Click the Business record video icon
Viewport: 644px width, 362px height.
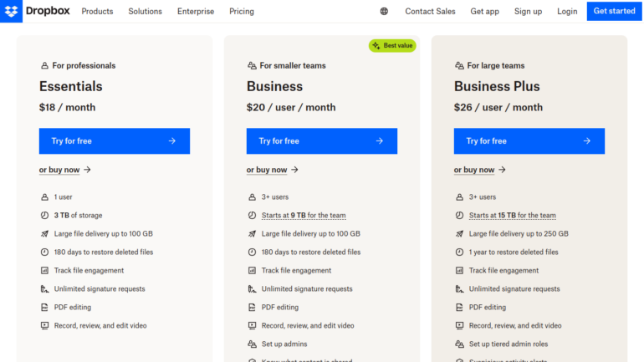pos(252,325)
